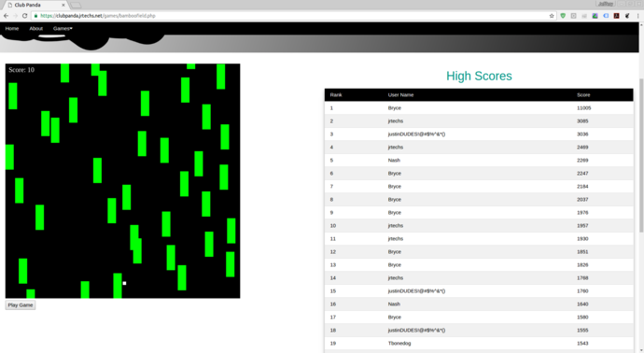644x353 pixels.
Task: Select the score 1580
Action: click(582, 318)
